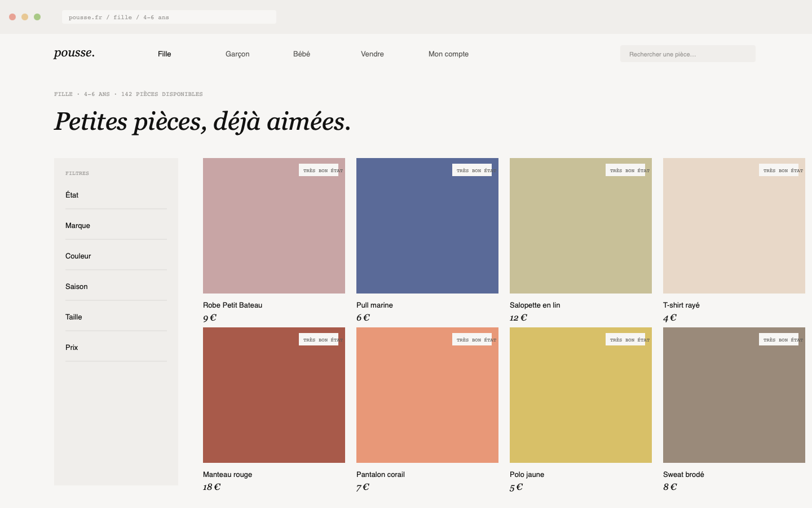Viewport: 812px width, 508px height.
Task: Open the Salopette en lin product image
Action: click(581, 226)
